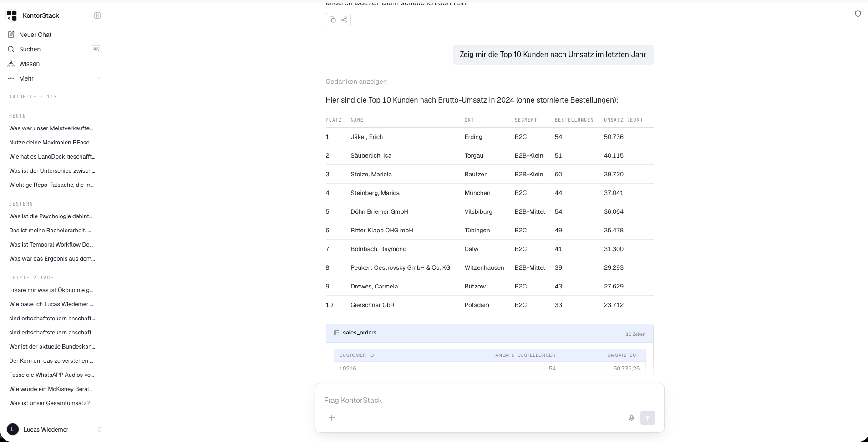Expand the Mehr menu chevron

pos(99,78)
